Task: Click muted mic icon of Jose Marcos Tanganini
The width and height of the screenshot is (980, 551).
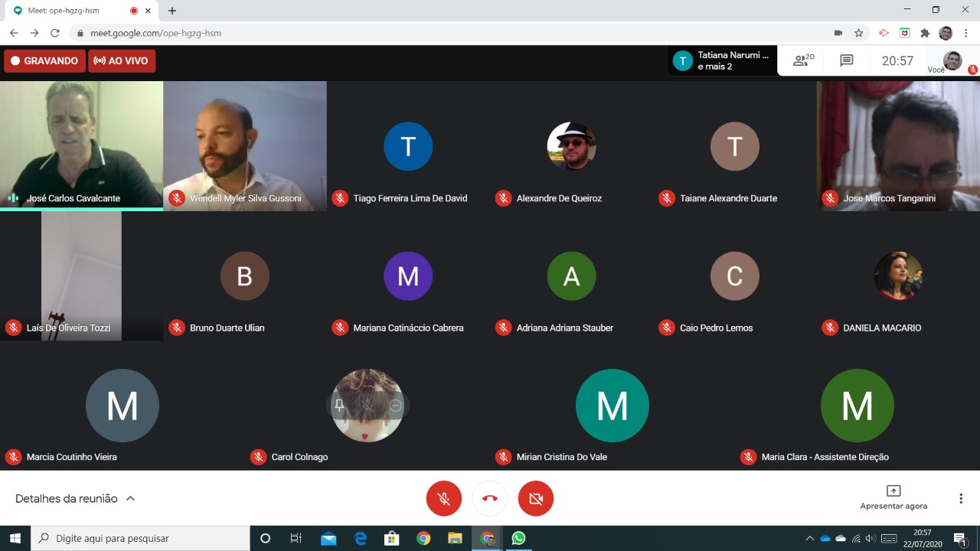Action: click(830, 198)
